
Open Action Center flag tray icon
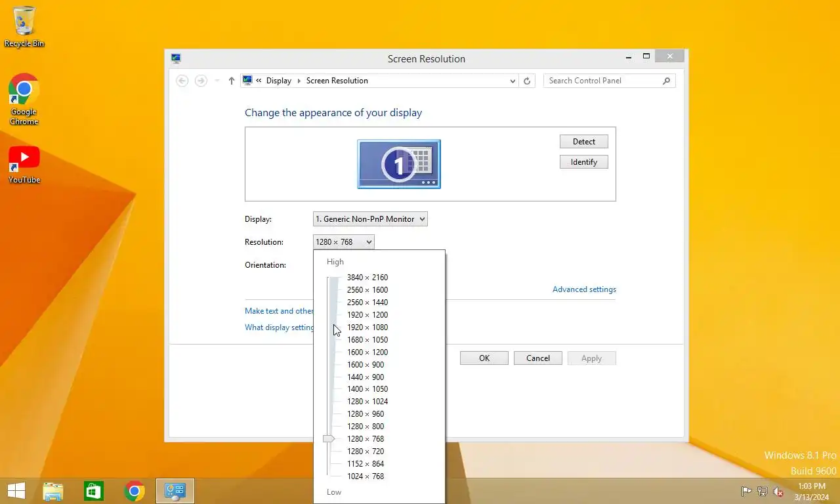747,492
